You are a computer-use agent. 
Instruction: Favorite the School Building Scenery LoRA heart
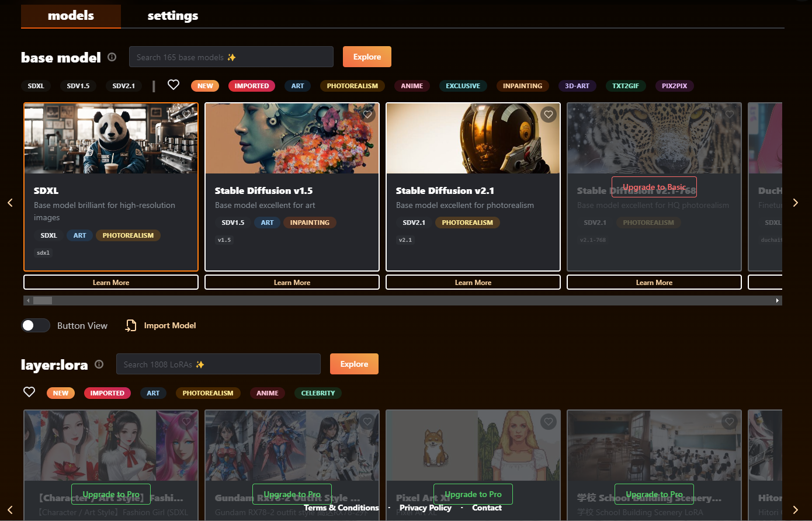point(729,421)
